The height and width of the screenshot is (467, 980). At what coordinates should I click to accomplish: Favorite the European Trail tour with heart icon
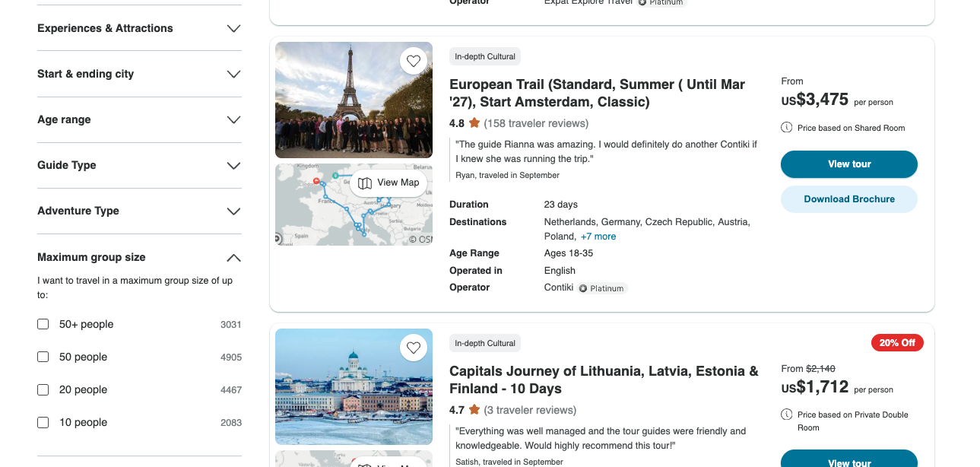coord(414,62)
